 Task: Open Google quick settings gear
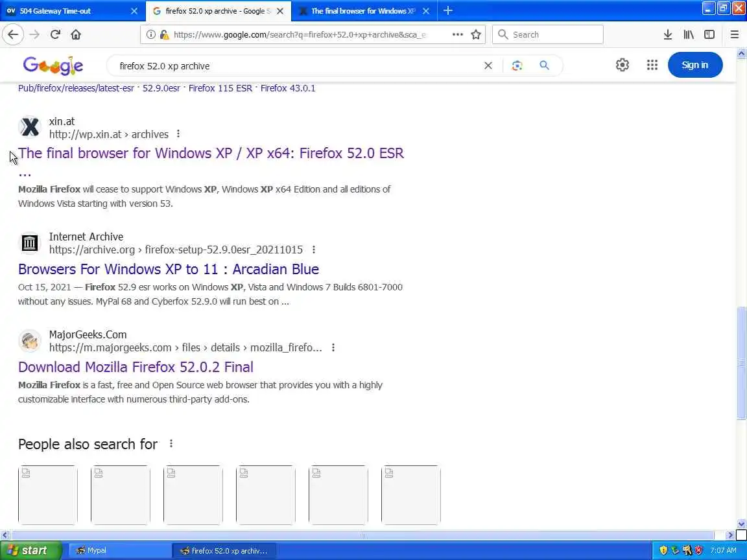click(x=622, y=65)
